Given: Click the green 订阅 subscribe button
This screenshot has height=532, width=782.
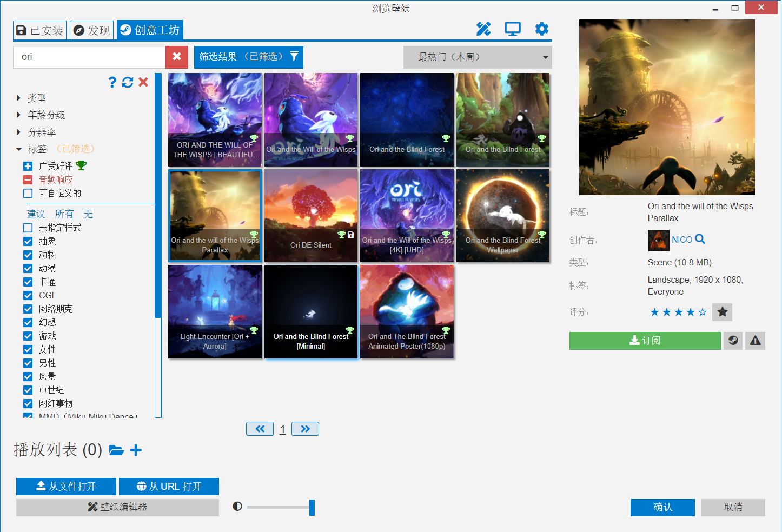Looking at the screenshot, I should tap(645, 341).
